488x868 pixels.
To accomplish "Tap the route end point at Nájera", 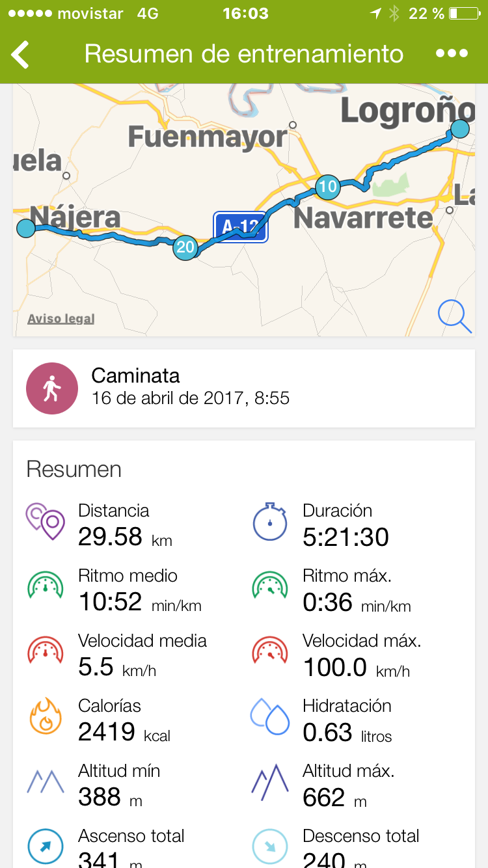I will coord(26,228).
